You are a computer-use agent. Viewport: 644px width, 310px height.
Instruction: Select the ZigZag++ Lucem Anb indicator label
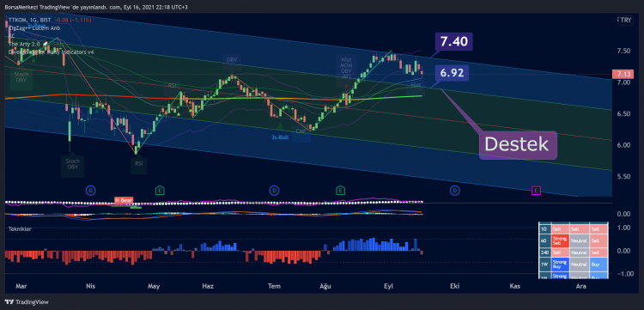[x=34, y=28]
